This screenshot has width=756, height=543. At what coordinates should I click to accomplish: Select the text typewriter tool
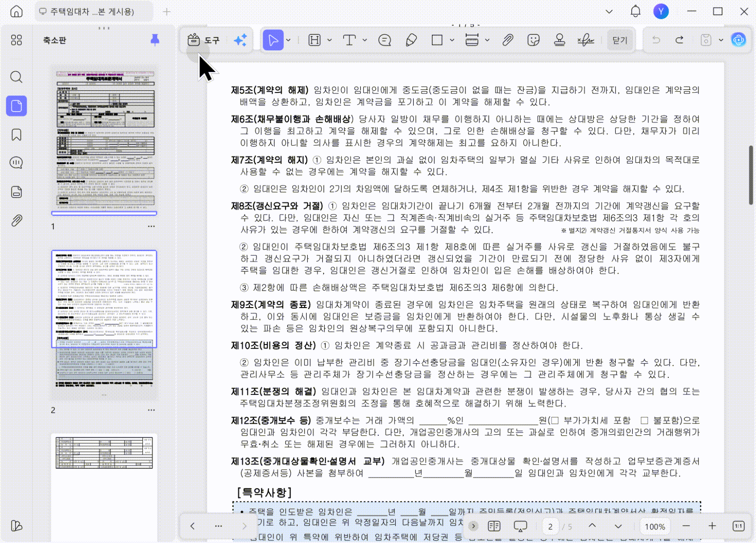tap(350, 40)
